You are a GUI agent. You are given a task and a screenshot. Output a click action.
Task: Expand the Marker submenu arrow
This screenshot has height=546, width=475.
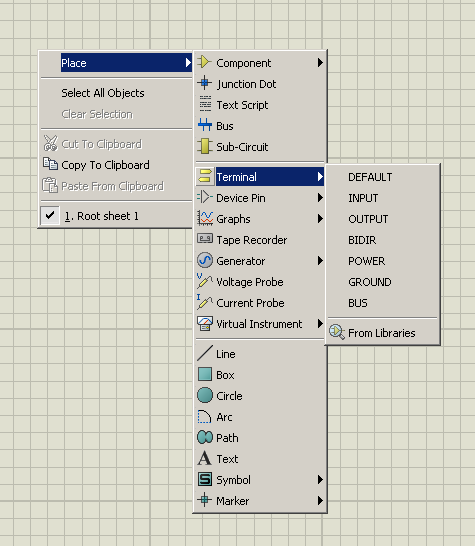(x=320, y=500)
